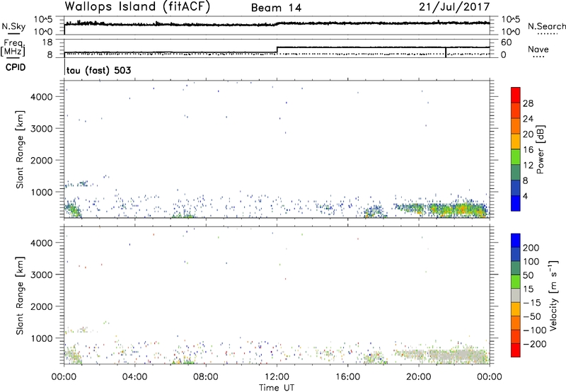The width and height of the screenshot is (566, 392).
Task: Click the "04:00" time axis tick
Action: click(134, 377)
